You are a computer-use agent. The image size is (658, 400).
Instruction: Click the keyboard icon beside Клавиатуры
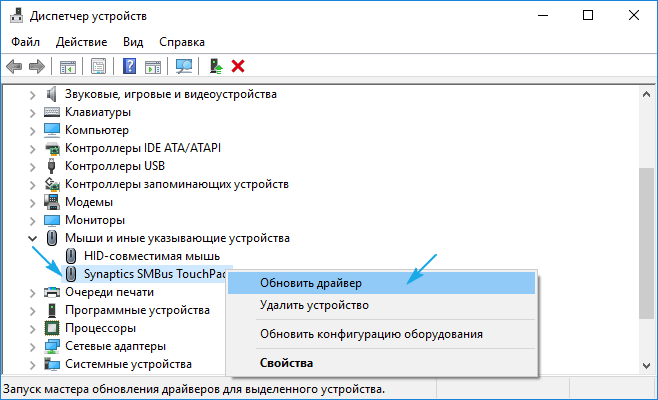(x=52, y=112)
